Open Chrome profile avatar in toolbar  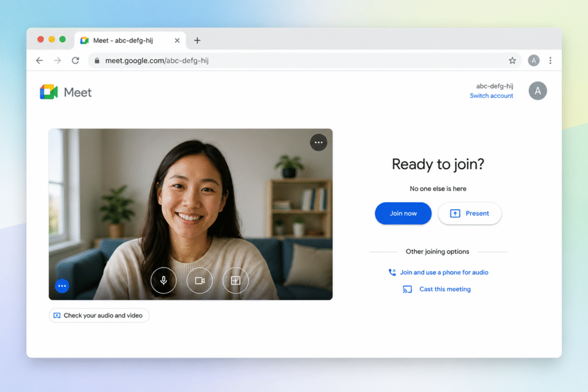533,60
